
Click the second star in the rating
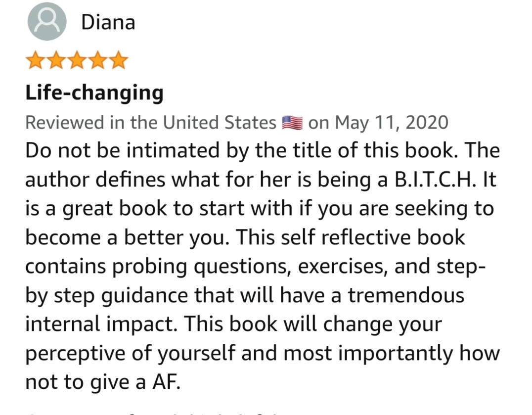pos(56,61)
